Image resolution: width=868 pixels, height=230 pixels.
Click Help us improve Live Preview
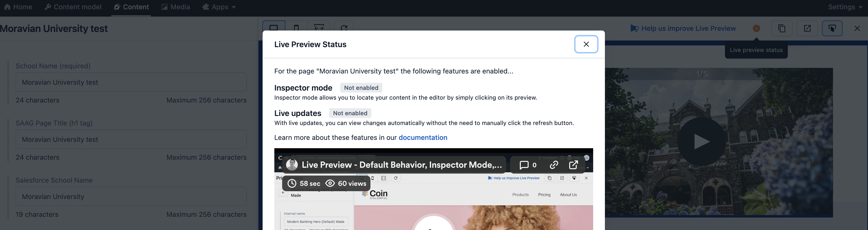point(688,28)
